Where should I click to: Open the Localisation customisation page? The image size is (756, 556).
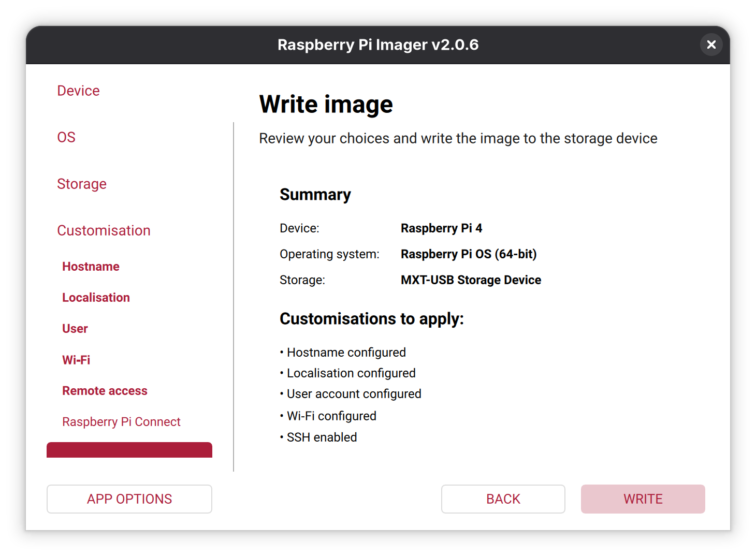pyautogui.click(x=96, y=298)
